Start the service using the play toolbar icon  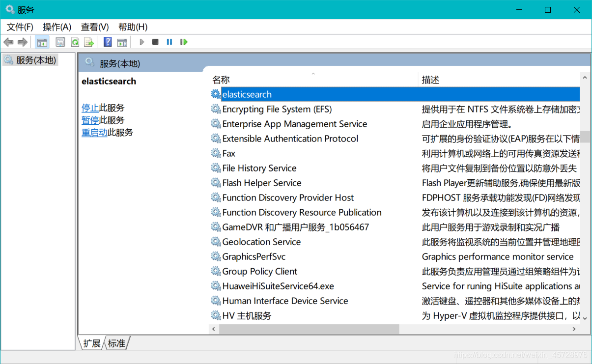tap(141, 42)
